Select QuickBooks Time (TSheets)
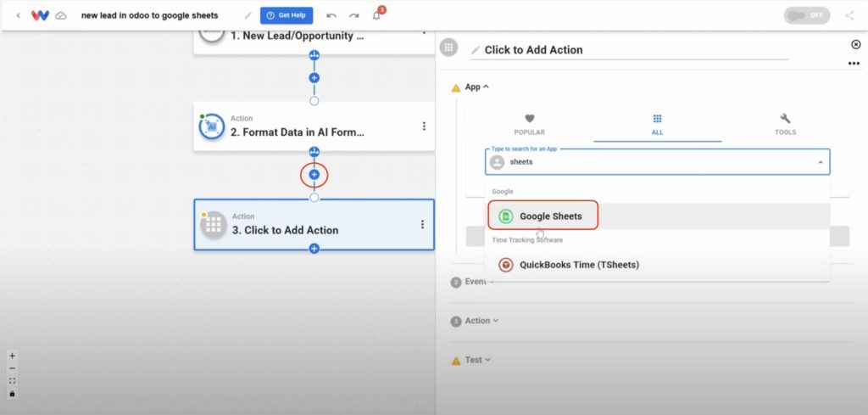The width and height of the screenshot is (868, 415). [x=657, y=265]
